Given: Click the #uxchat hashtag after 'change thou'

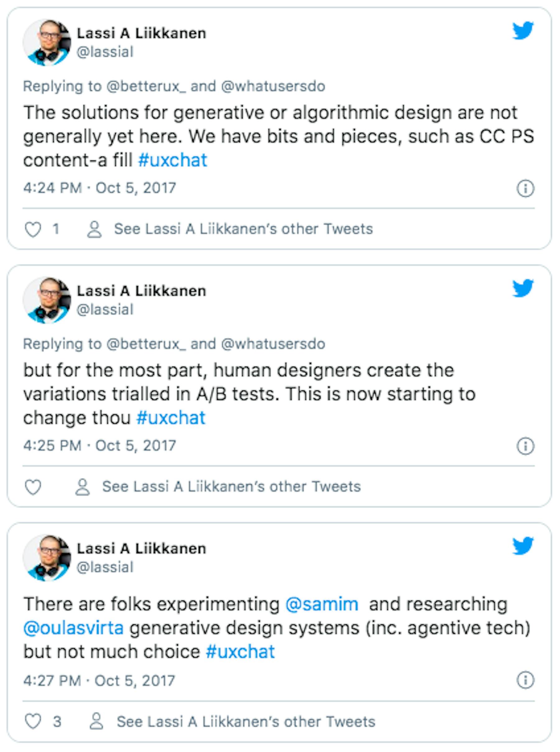Looking at the screenshot, I should (171, 418).
